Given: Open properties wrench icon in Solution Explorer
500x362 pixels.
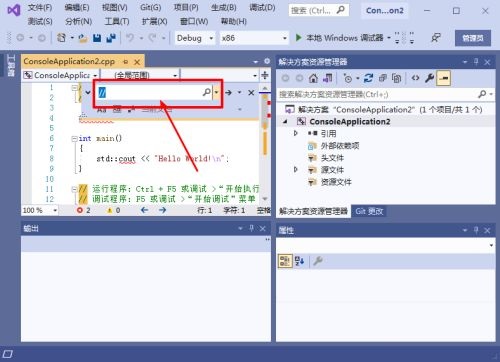Looking at the screenshot, I should [x=429, y=78].
